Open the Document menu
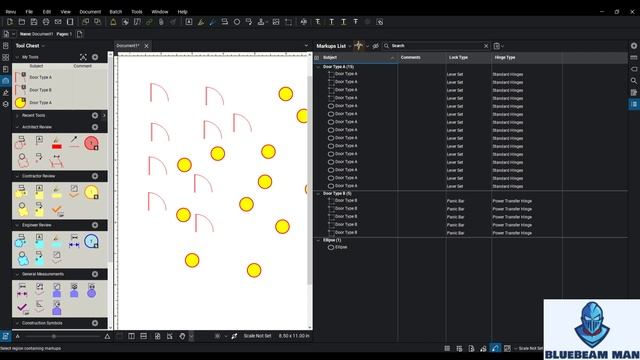Screen dimensions: 640x360 click(x=90, y=12)
